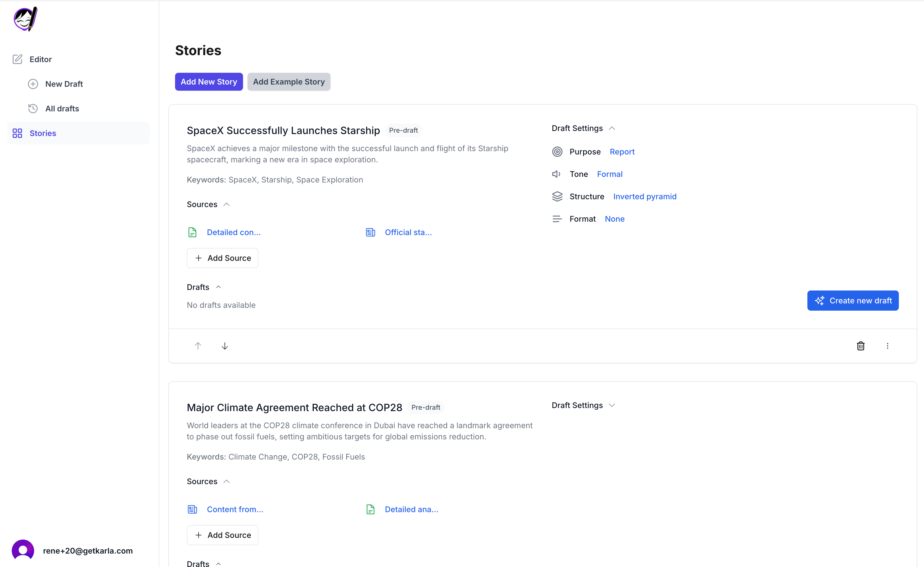Open the 'Official sta...' source link

408,232
